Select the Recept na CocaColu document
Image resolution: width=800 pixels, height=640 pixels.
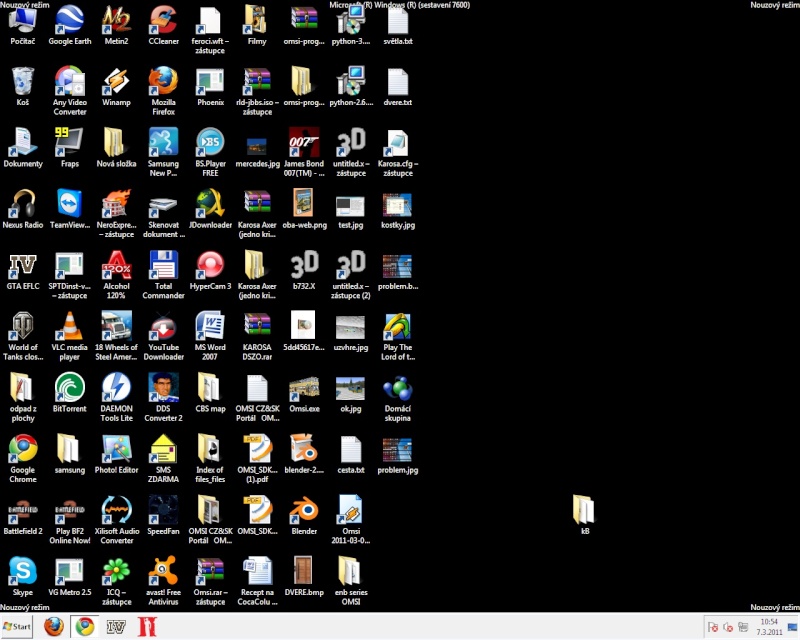pos(257,581)
